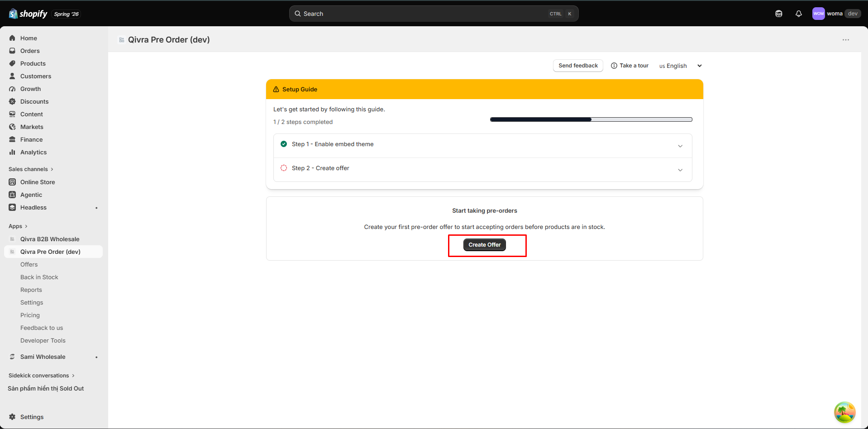Open the woma account avatar menu
Image resolution: width=868 pixels, height=429 pixels.
[x=819, y=14]
